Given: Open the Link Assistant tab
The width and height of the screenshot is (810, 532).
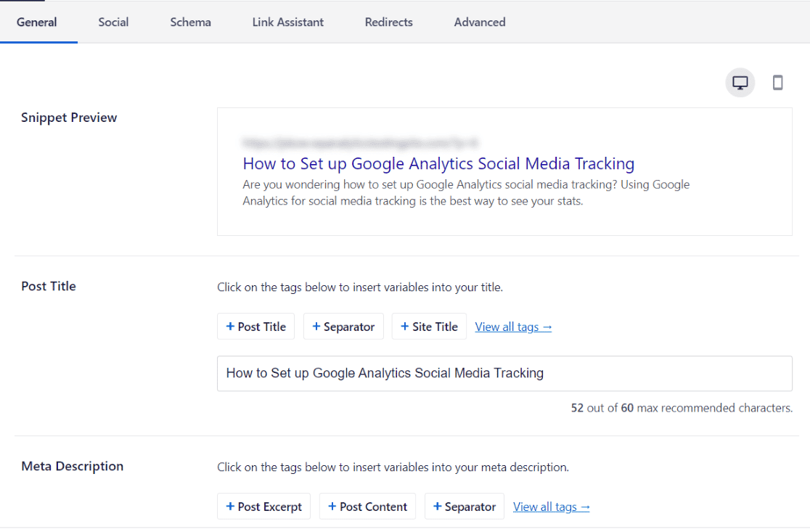Looking at the screenshot, I should pyautogui.click(x=287, y=22).
